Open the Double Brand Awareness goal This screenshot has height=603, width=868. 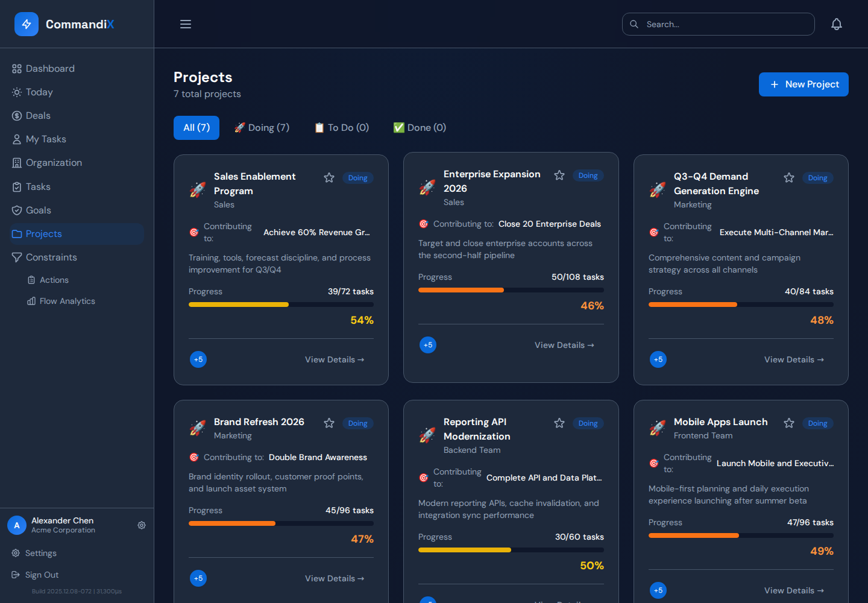(318, 457)
